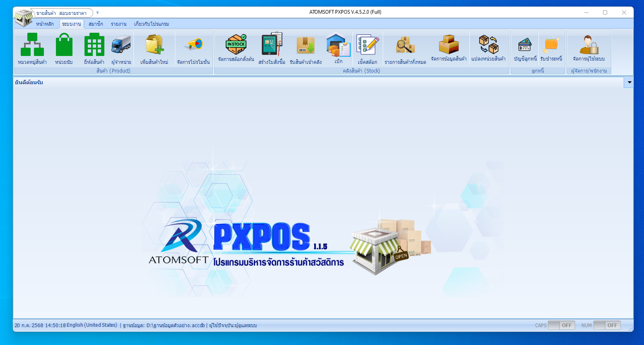
Task: Click the เช็คสต๊อก checklist icon
Action: 367,45
